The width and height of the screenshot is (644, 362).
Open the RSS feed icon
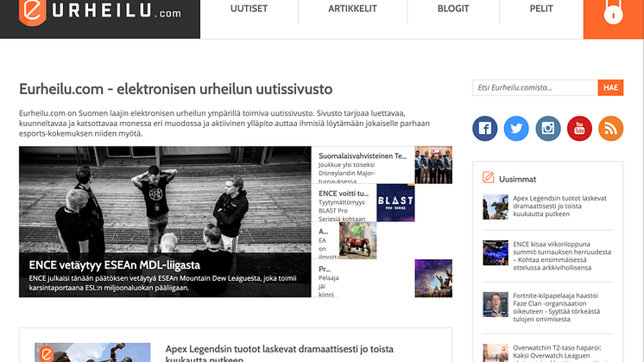610,129
